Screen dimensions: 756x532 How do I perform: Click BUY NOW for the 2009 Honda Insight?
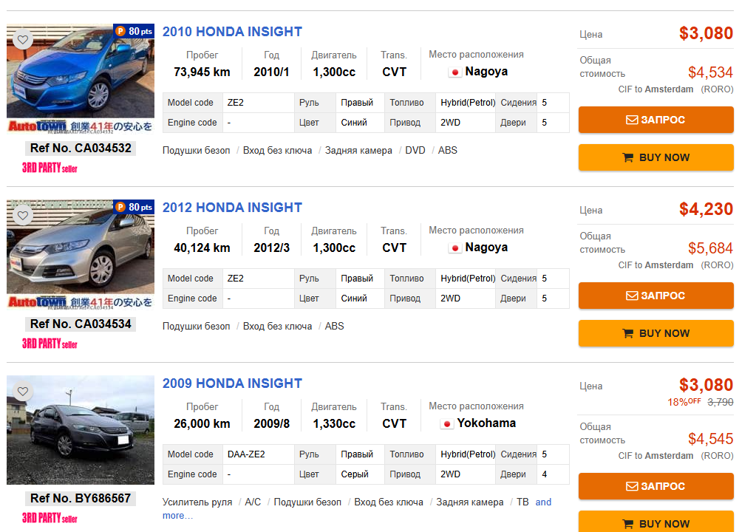point(655,522)
